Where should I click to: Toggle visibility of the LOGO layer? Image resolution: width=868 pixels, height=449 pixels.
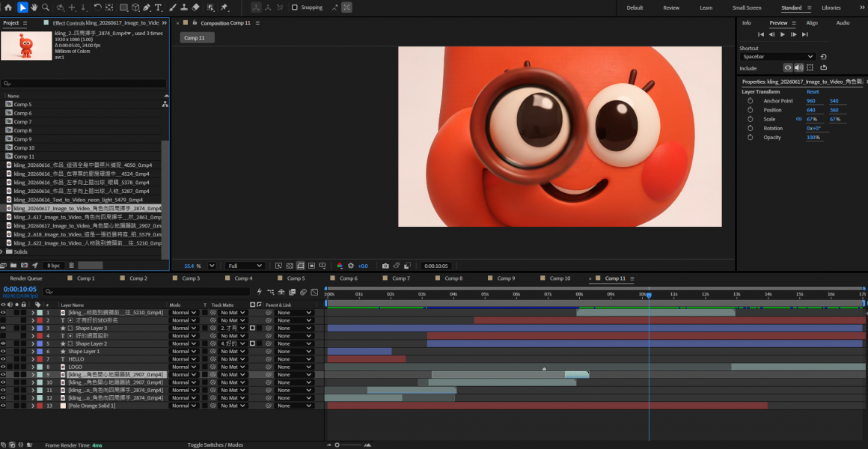click(x=3, y=367)
